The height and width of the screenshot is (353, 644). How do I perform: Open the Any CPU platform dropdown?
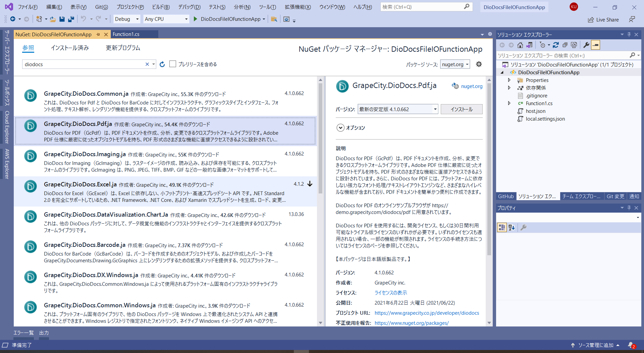(166, 19)
